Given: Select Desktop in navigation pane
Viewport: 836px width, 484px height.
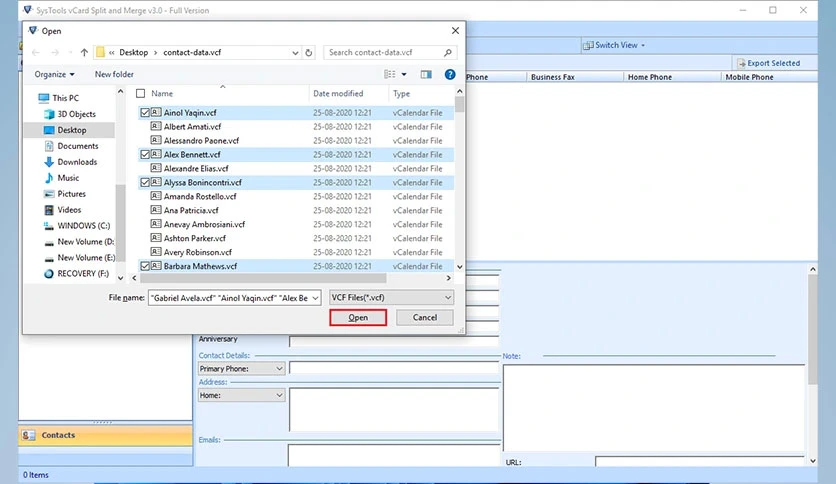Looking at the screenshot, I should click(69, 130).
